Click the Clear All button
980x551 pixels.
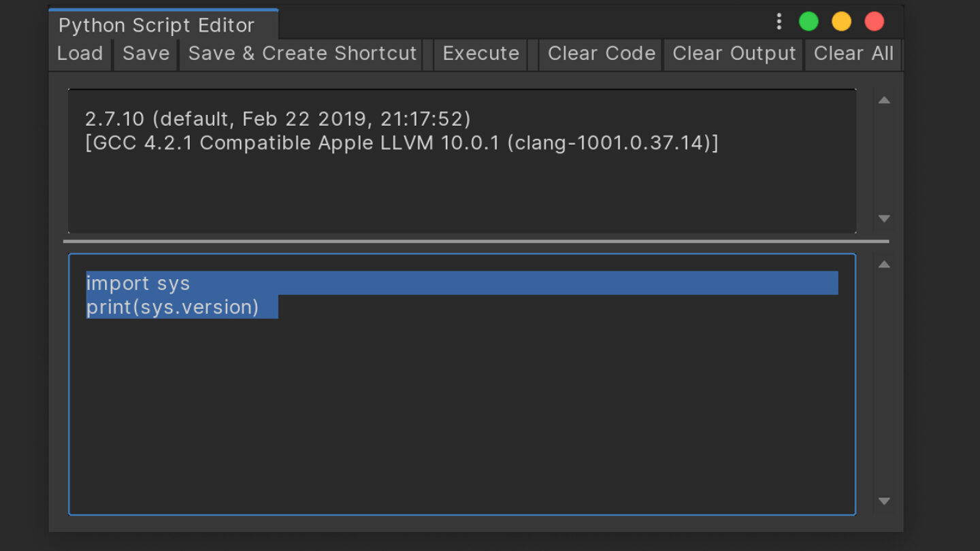(x=853, y=54)
